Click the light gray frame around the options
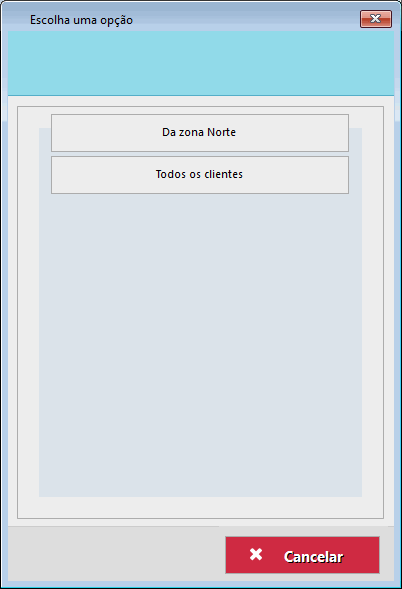Screen dimensions: 402x589 [x=28, y=312]
